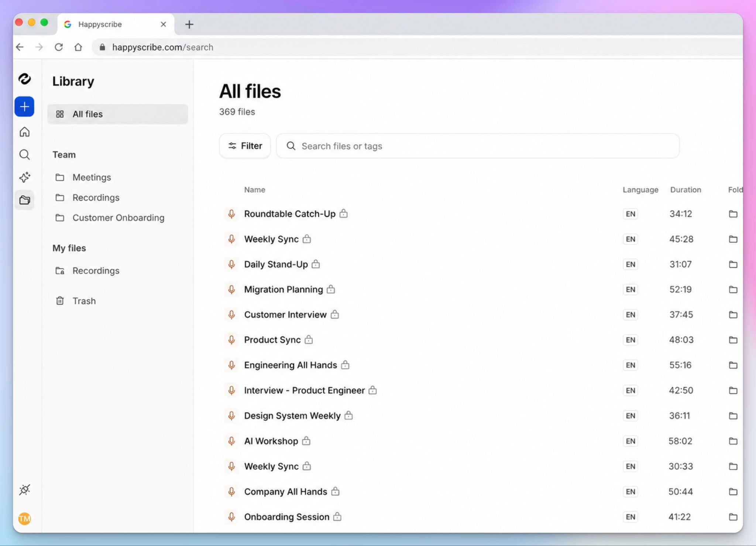Open the Design System Weekly file
Screen dimensions: 756x546
[x=292, y=416]
